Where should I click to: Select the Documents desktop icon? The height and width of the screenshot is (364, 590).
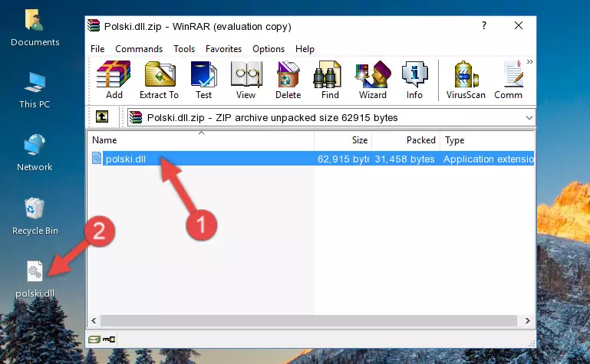point(35,28)
